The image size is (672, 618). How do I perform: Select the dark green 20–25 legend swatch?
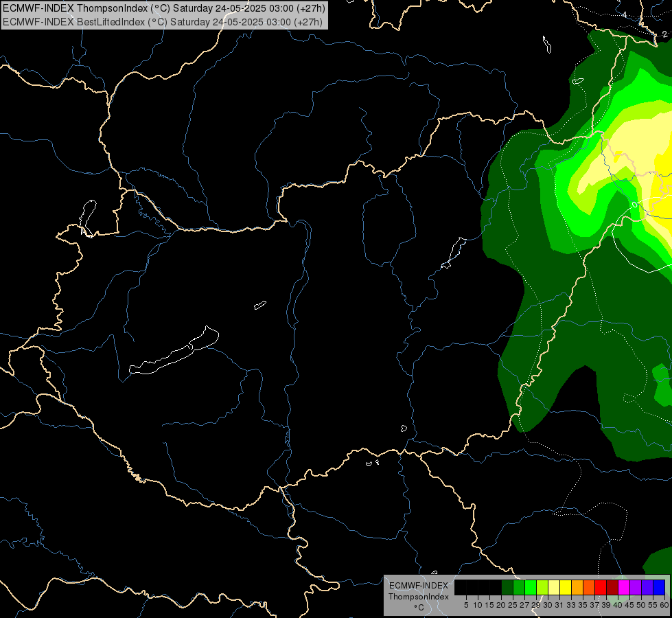507,587
